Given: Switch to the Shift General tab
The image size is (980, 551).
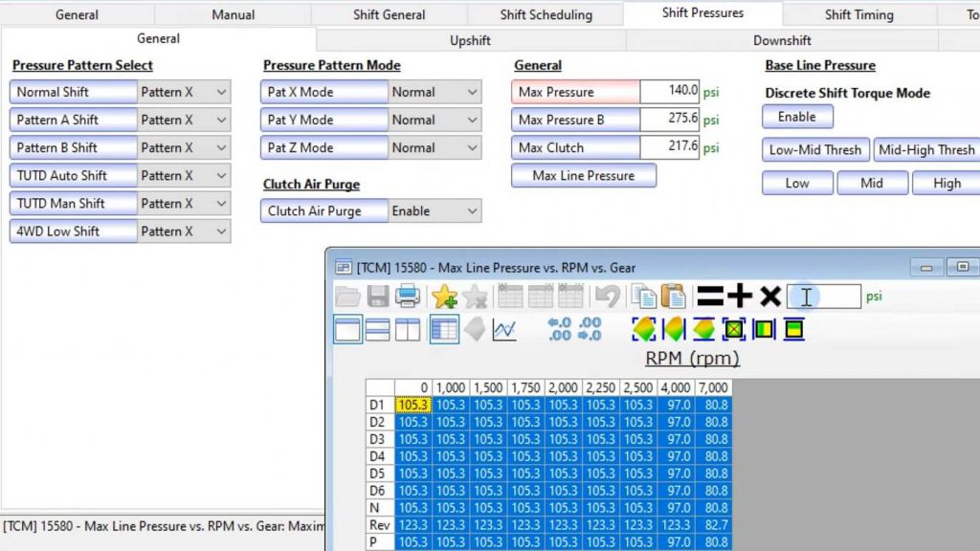Looking at the screenshot, I should (x=389, y=14).
